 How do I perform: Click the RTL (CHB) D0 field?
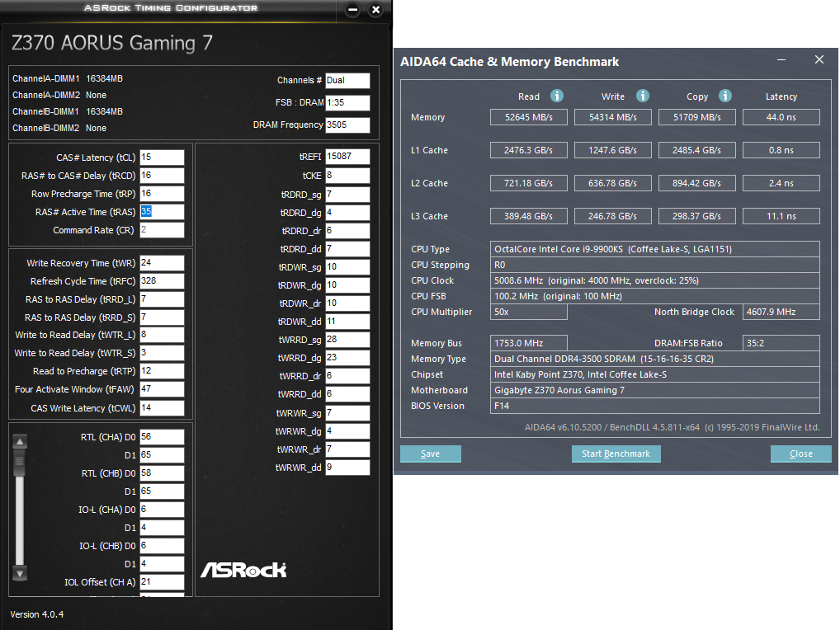click(x=162, y=473)
